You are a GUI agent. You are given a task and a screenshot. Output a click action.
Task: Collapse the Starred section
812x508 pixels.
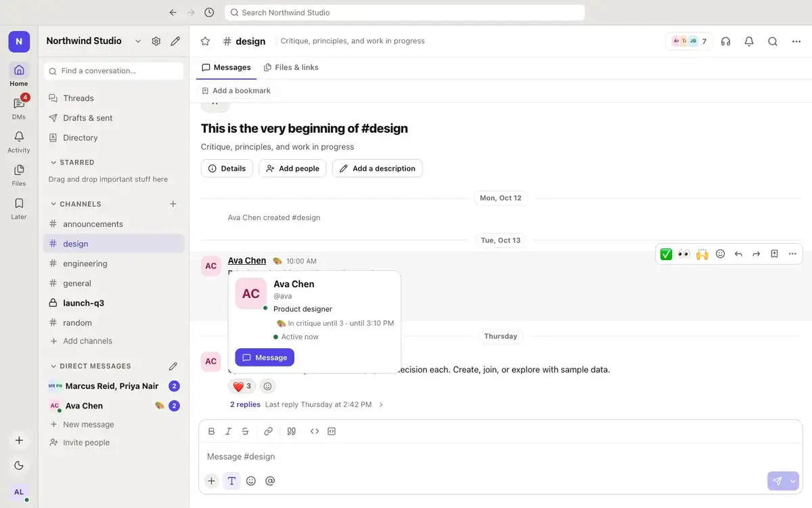pos(72,163)
